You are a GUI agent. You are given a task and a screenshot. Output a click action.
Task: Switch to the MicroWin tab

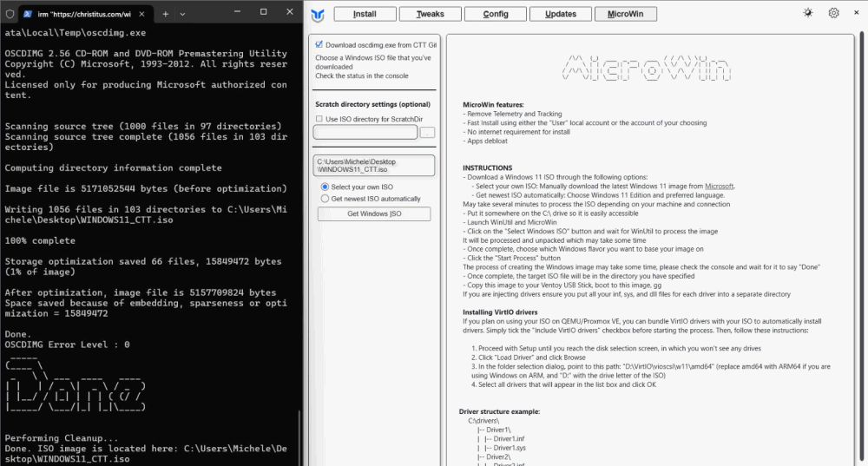[x=626, y=14]
